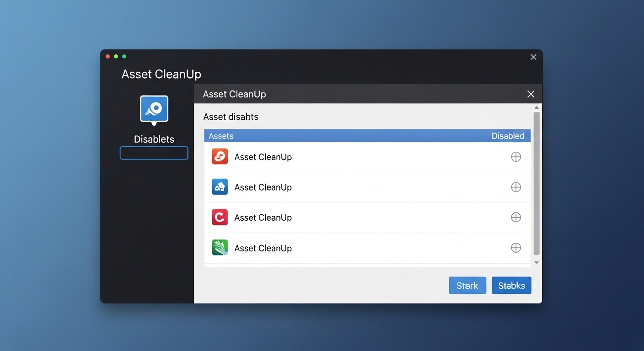Click the vertical scrollbar thumb
Image resolution: width=644 pixels, height=351 pixels.
click(x=537, y=183)
